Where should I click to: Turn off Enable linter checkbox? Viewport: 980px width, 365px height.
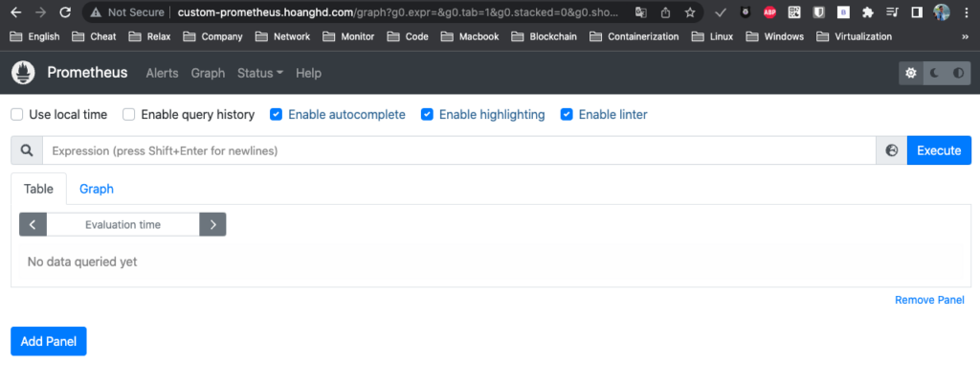[x=567, y=115]
